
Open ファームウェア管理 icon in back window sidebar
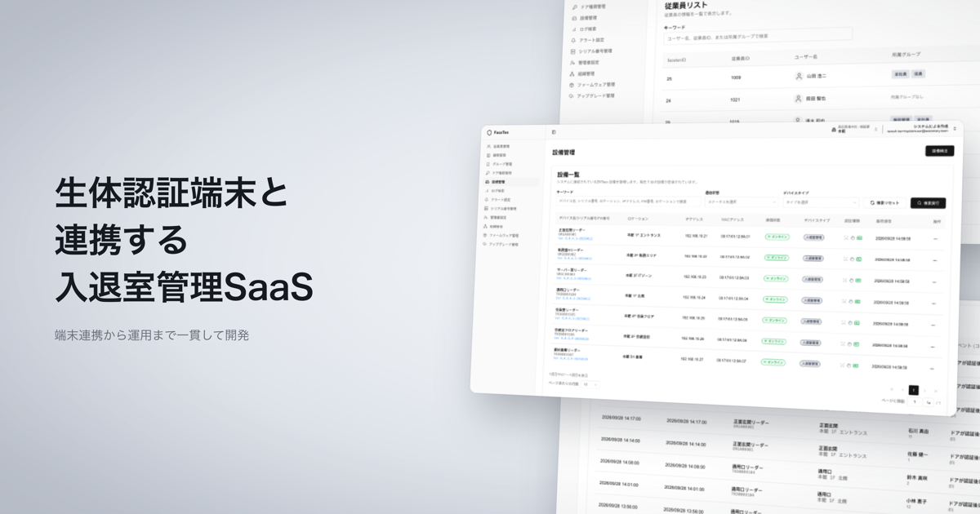pyautogui.click(x=572, y=84)
